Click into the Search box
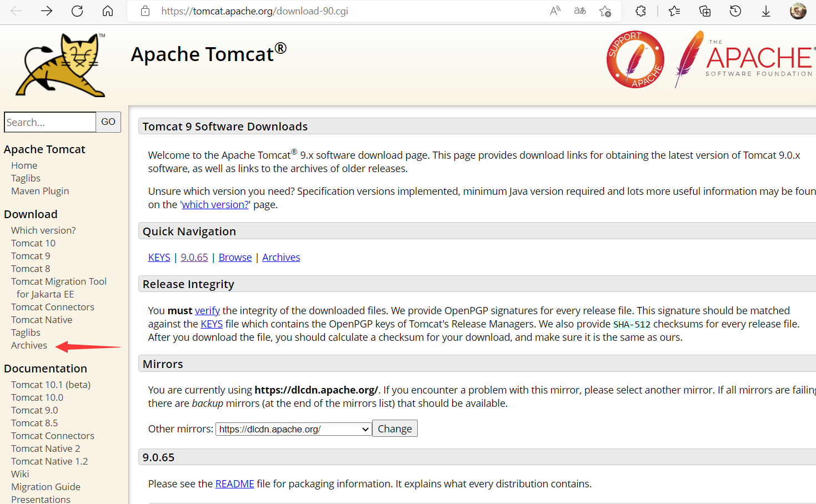The image size is (816, 504). coord(50,122)
